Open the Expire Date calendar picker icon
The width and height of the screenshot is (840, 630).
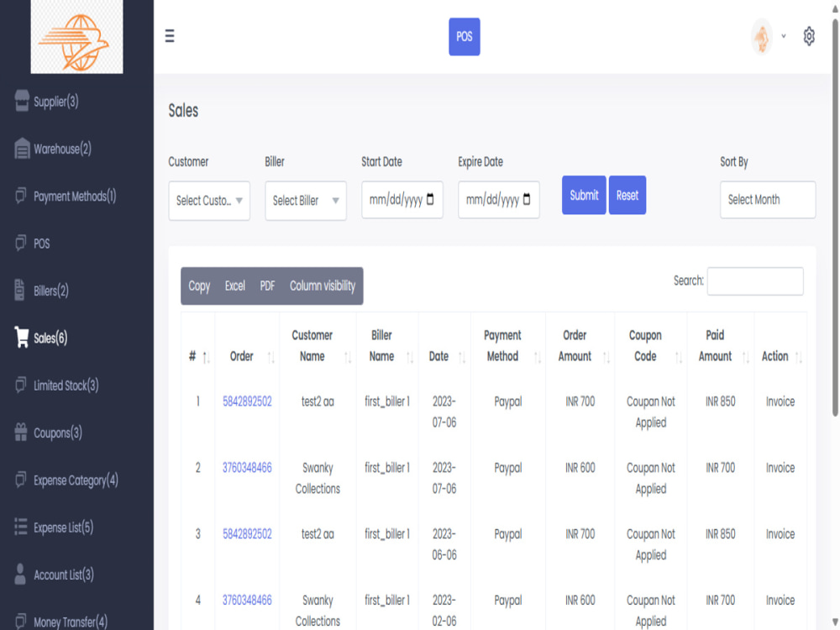pos(526,199)
